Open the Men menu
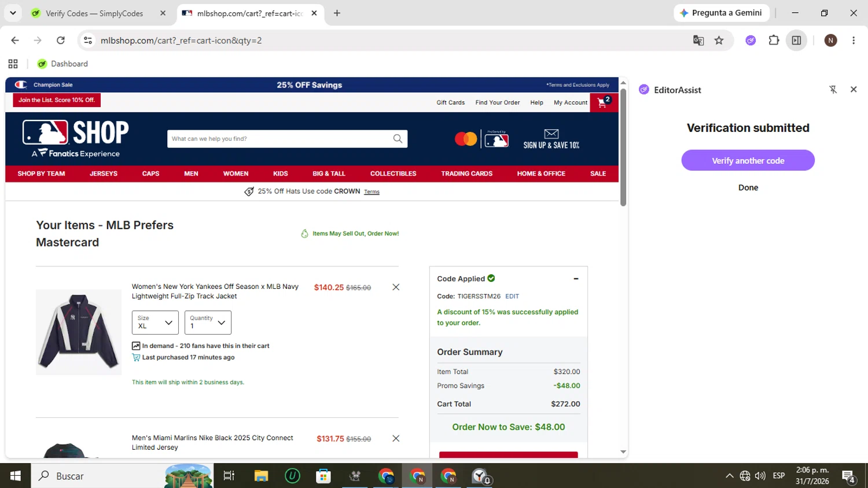Viewport: 868px width, 488px height. (x=191, y=174)
